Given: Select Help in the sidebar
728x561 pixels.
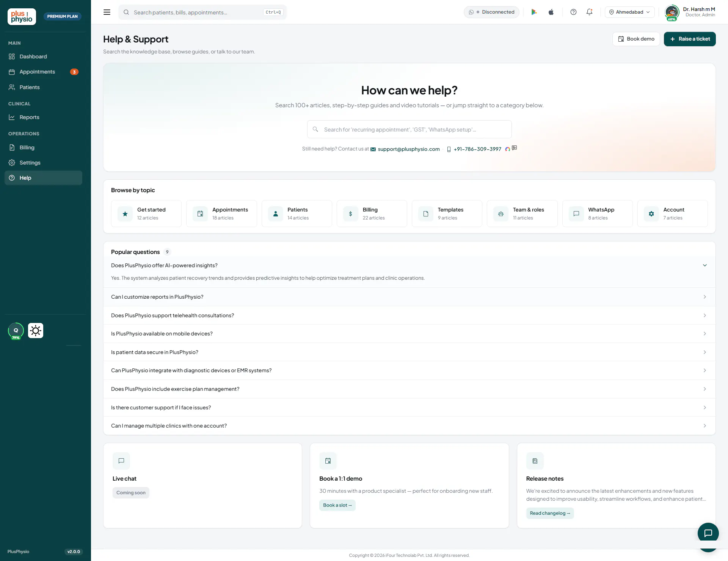Looking at the screenshot, I should click(x=43, y=178).
